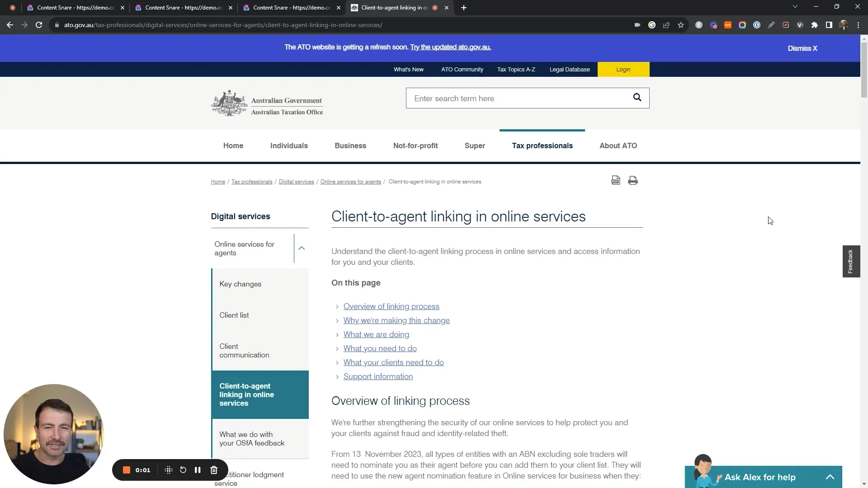This screenshot has width=868, height=488.
Task: Delete the recording with trash icon
Action: click(x=214, y=470)
